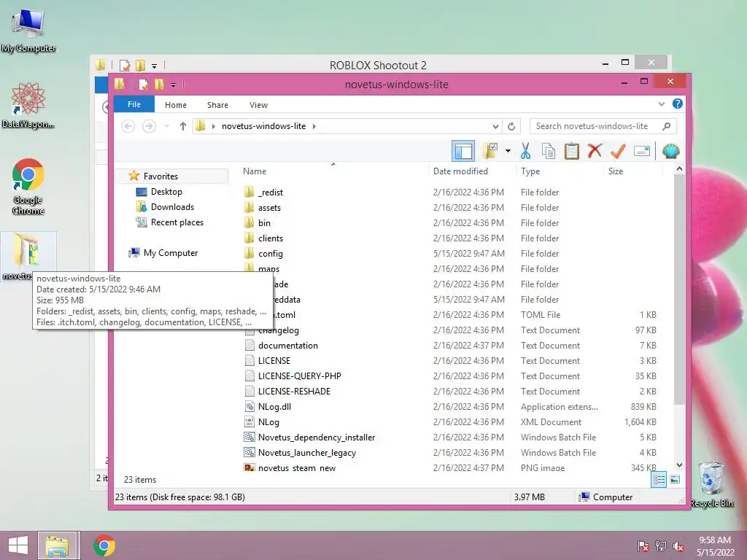Open dropdown arrow next to folder options icon

[x=508, y=151]
